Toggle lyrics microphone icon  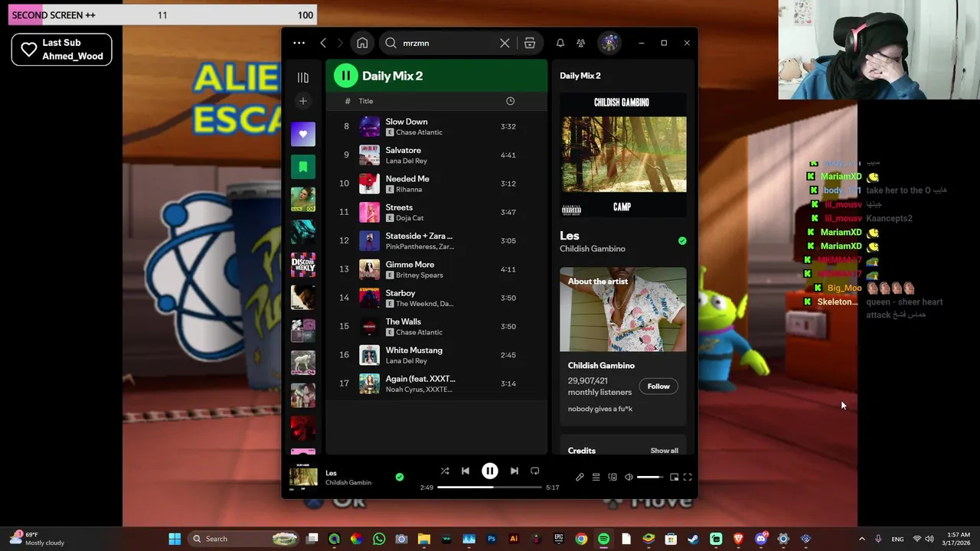point(580,477)
